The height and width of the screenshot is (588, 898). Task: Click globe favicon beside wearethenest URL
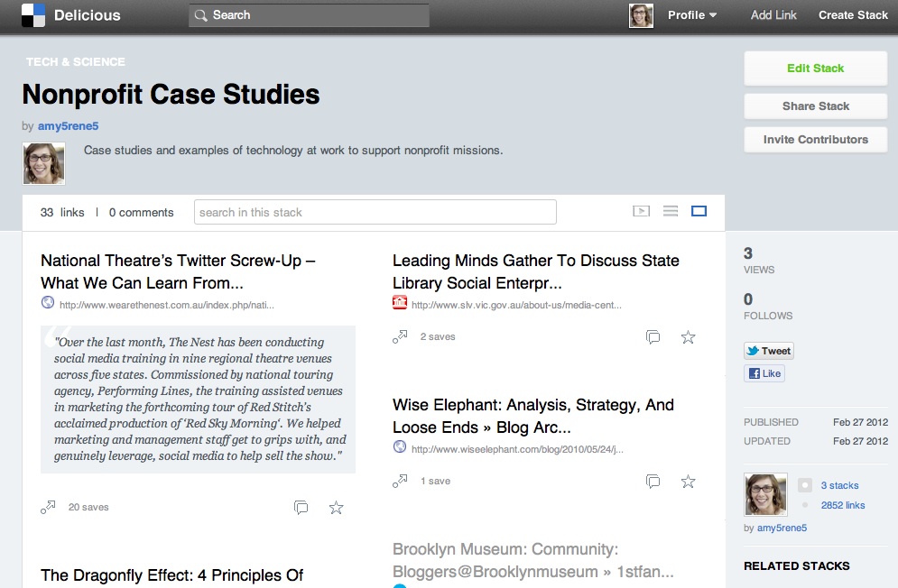[x=48, y=302]
